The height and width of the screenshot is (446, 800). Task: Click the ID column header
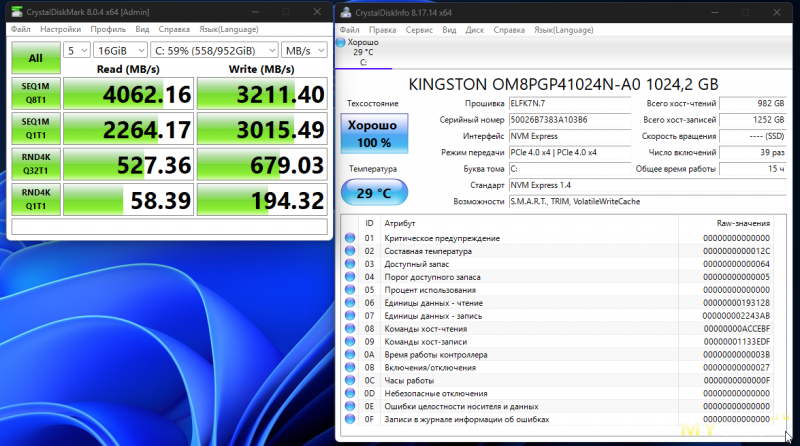[369, 224]
